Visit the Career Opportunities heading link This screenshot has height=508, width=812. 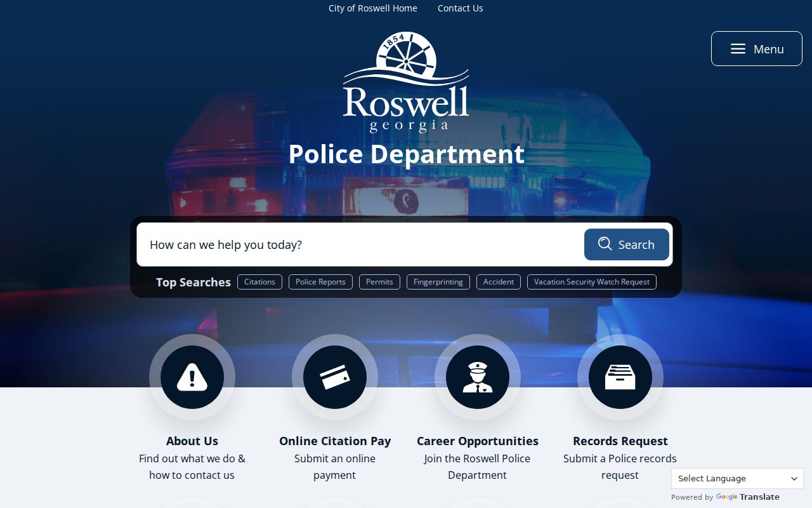tap(478, 441)
